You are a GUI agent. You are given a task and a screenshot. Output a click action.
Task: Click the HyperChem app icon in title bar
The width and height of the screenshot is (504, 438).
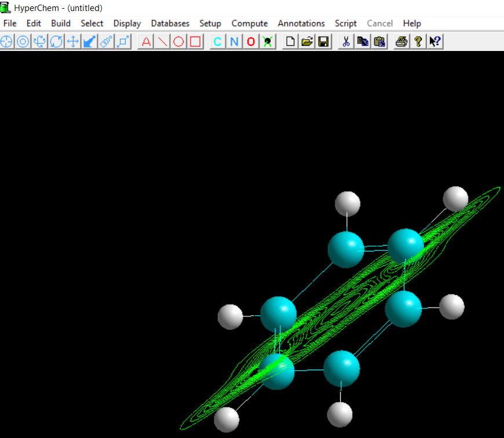pos(6,8)
